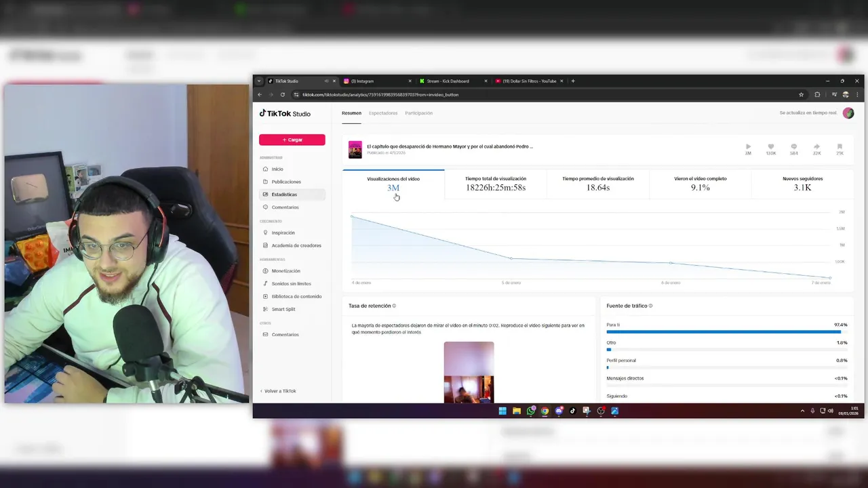Click Volver a TikTok link
Viewport: 868px width, 488px height.
click(278, 391)
